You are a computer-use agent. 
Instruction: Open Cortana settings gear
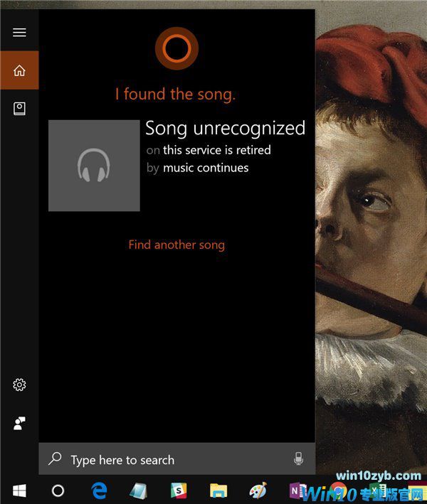point(19,385)
